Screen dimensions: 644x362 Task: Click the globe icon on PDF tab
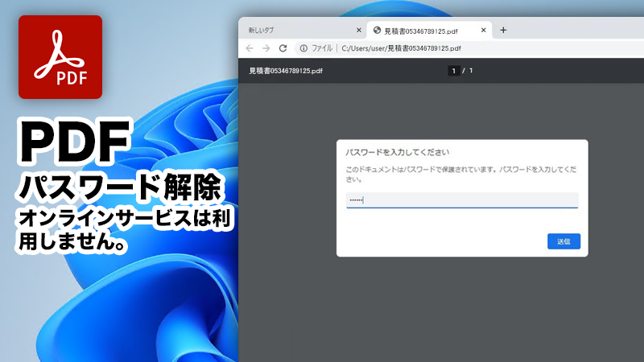(377, 31)
